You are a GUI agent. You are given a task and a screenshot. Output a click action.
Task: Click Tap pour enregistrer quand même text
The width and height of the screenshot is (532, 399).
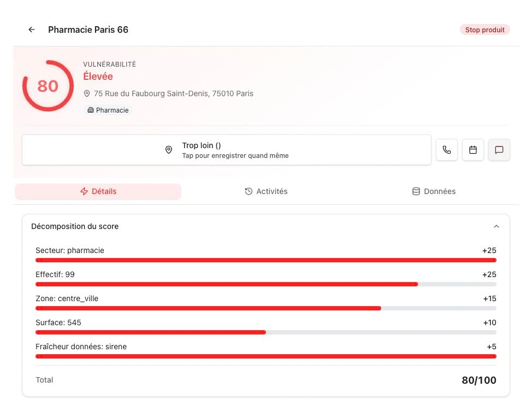click(x=235, y=156)
